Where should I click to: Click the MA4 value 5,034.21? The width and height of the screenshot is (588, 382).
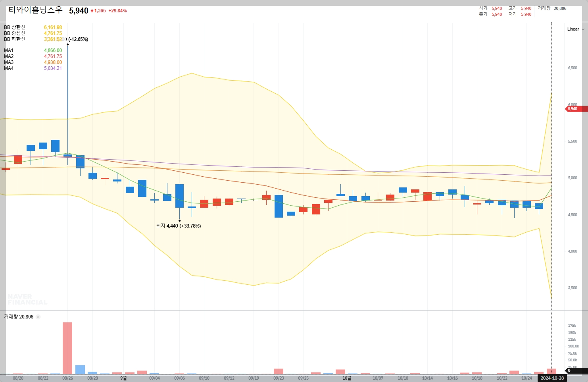point(53,68)
